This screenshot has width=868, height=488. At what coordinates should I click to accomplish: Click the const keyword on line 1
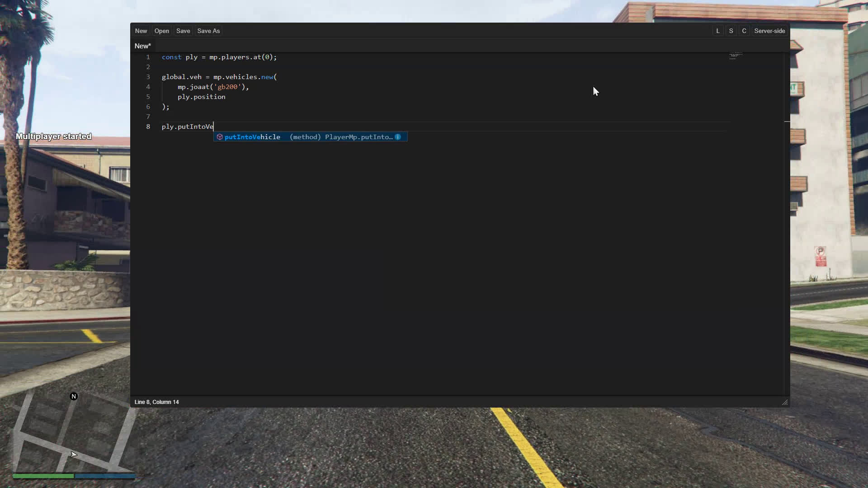[171, 57]
